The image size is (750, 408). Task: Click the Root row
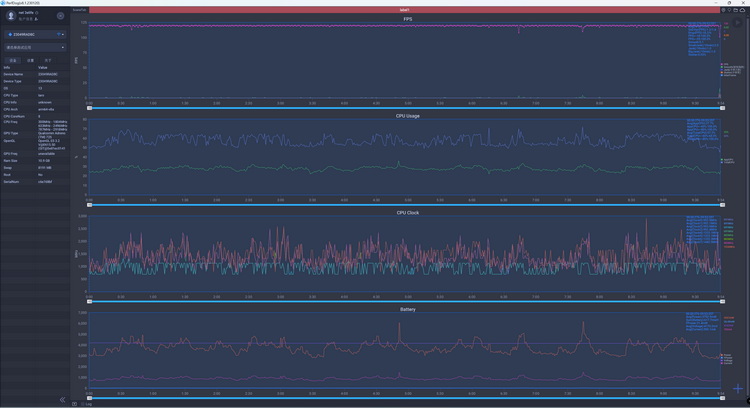(35, 175)
